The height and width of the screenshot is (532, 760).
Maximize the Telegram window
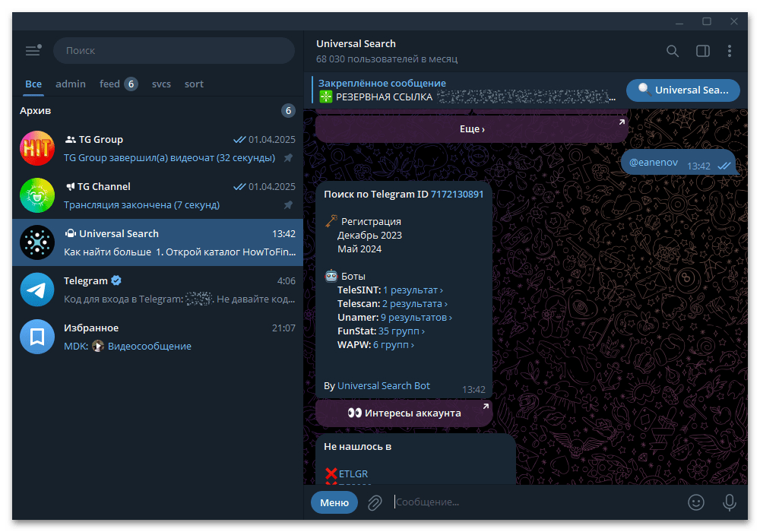(x=707, y=21)
